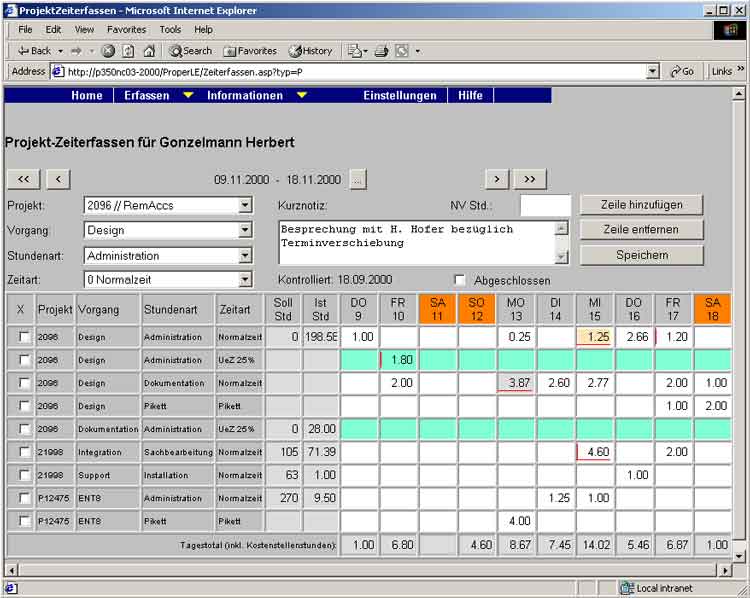Open the Edit menu
Viewport: 750px width, 598px height.
click(53, 30)
